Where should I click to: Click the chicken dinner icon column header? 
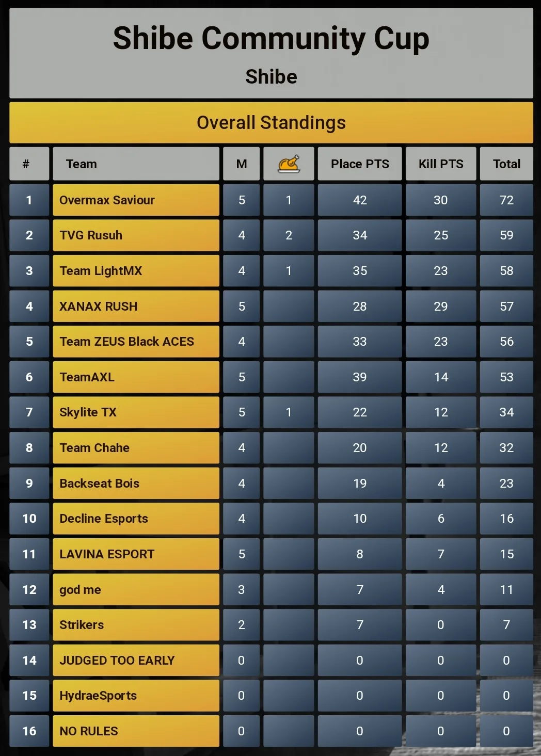tap(289, 164)
